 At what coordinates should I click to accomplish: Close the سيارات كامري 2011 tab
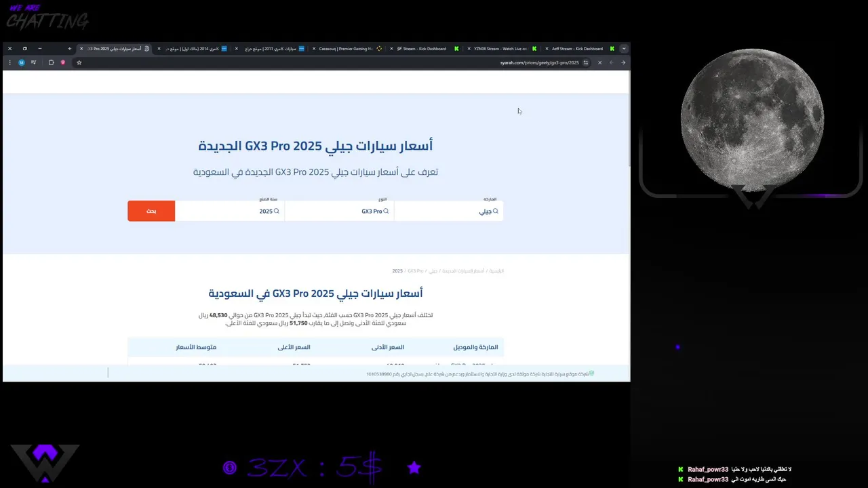pos(237,49)
